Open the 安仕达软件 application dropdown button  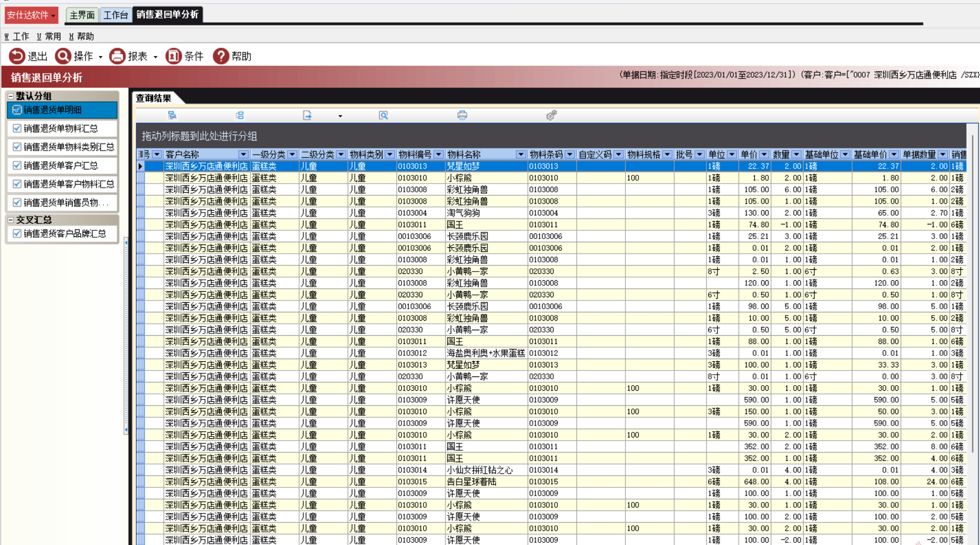[31, 15]
